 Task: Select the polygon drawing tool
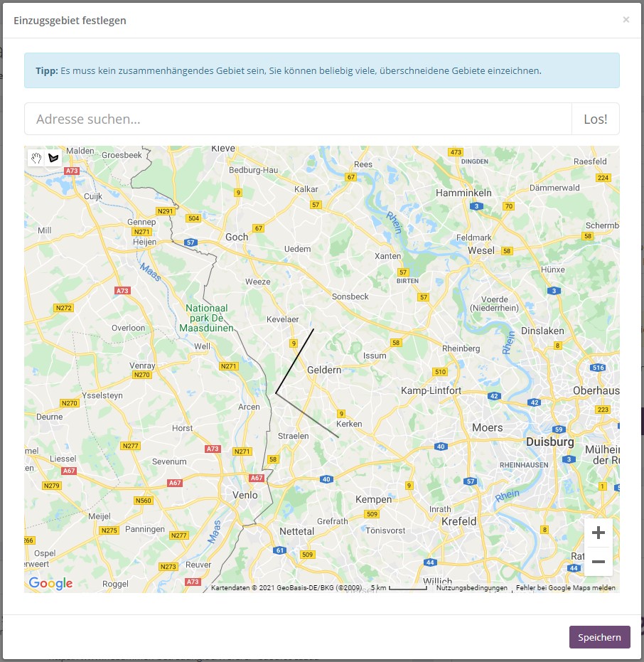point(53,157)
